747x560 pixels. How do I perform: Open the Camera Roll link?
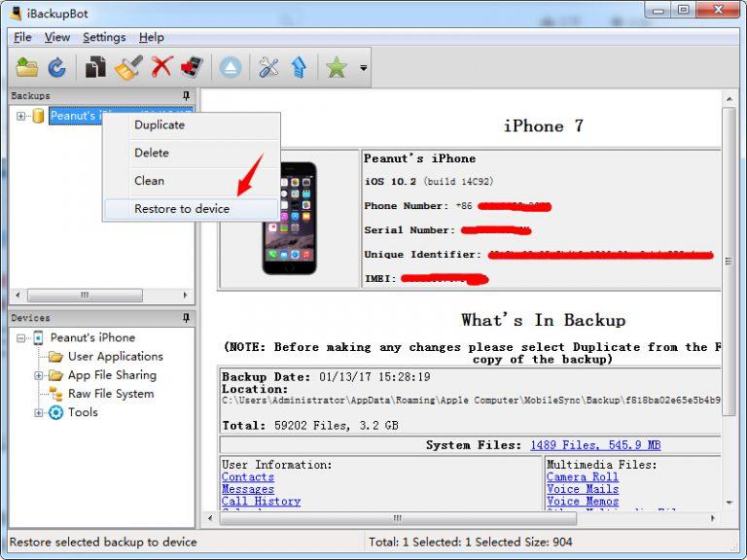click(582, 477)
